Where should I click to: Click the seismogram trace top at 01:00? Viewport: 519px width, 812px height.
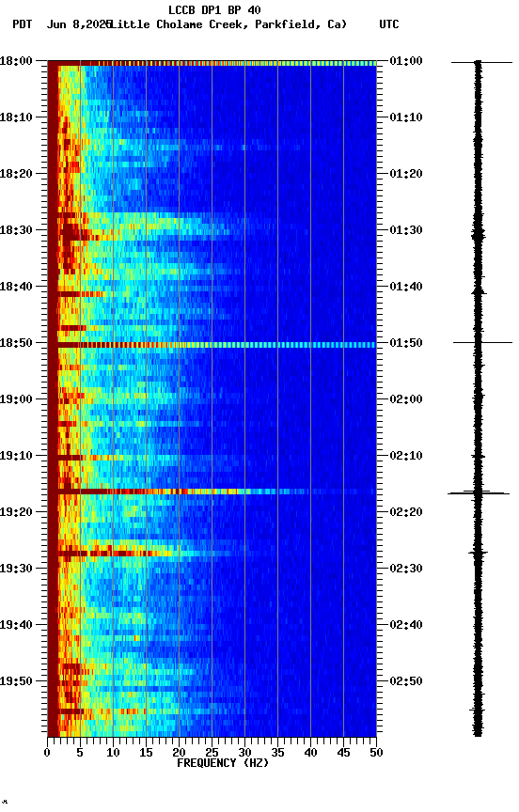pos(481,62)
